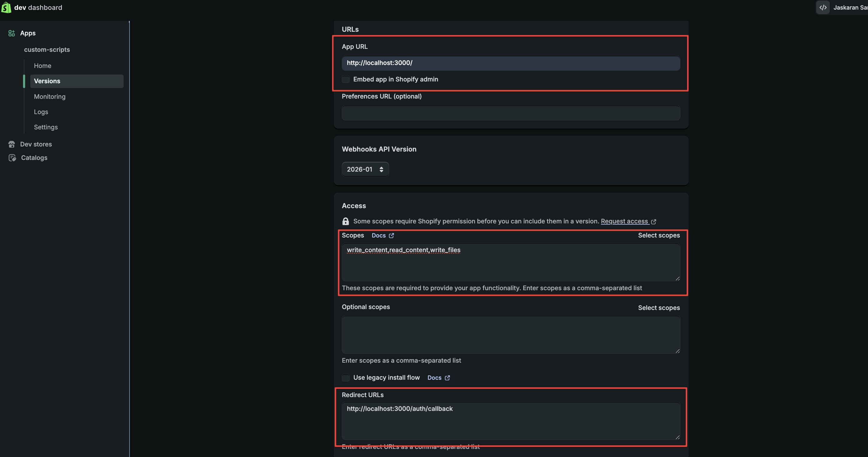The image size is (868, 457).
Task: Open Apps section via the green apps icon
Action: coord(11,33)
